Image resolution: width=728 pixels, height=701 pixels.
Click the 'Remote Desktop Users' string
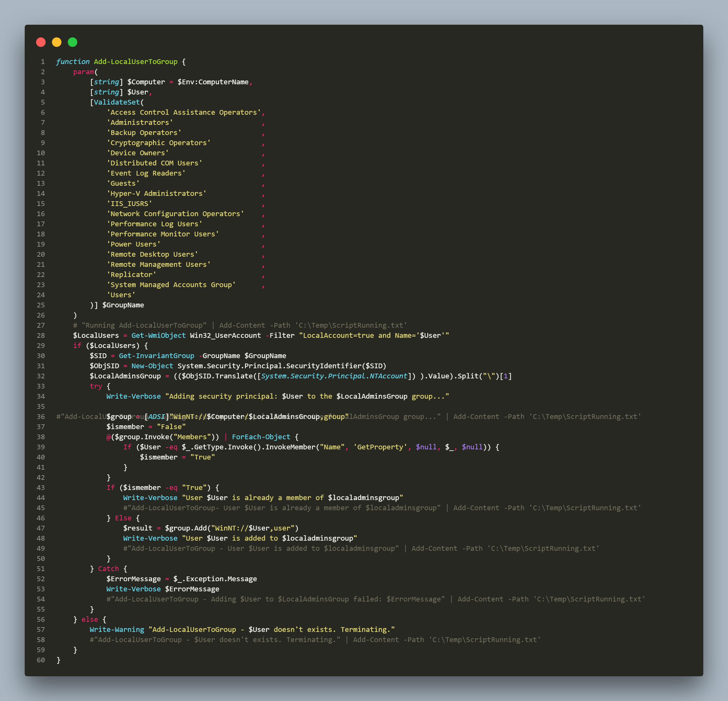click(152, 254)
